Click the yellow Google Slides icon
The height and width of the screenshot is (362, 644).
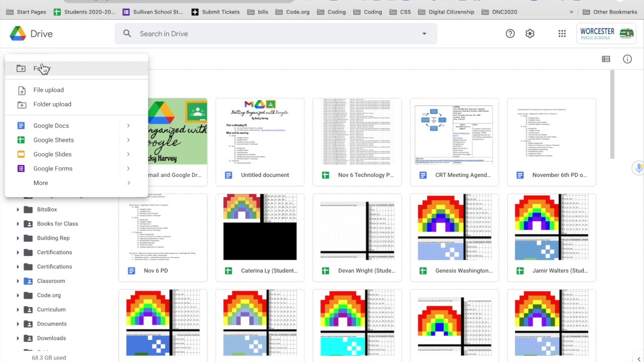(21, 154)
